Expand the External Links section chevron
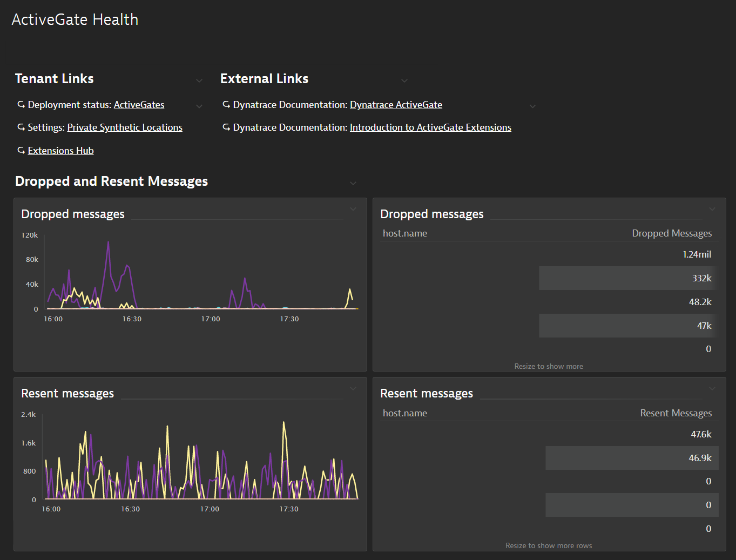Screen dimensions: 736x560 (x=404, y=80)
